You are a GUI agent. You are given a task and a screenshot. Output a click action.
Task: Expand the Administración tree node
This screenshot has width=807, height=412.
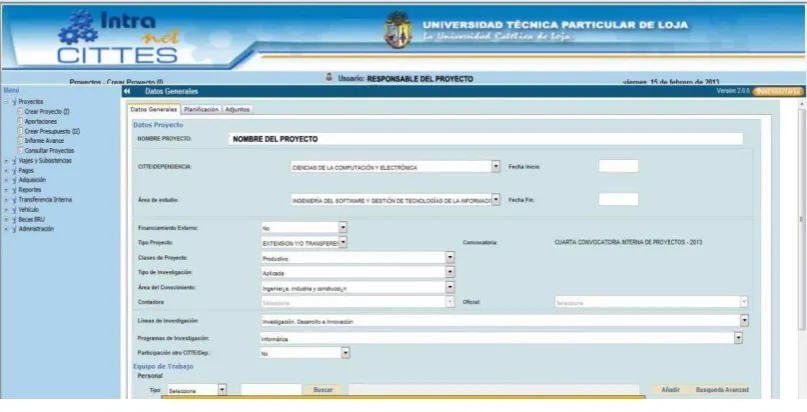tap(6, 229)
